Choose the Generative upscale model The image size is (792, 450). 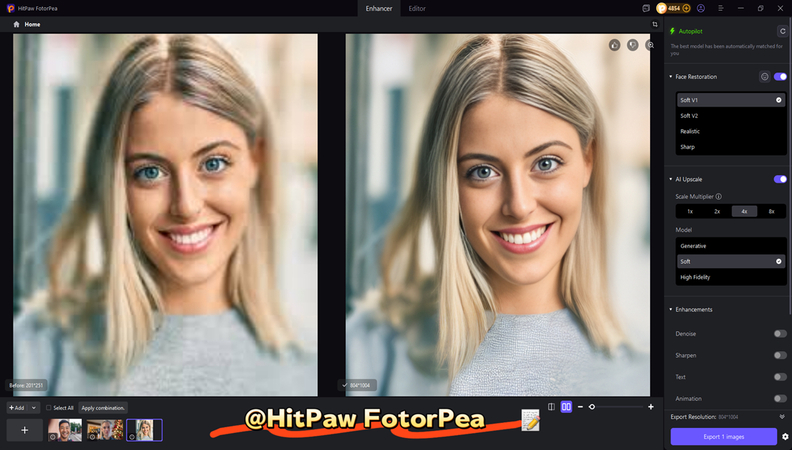pos(731,246)
